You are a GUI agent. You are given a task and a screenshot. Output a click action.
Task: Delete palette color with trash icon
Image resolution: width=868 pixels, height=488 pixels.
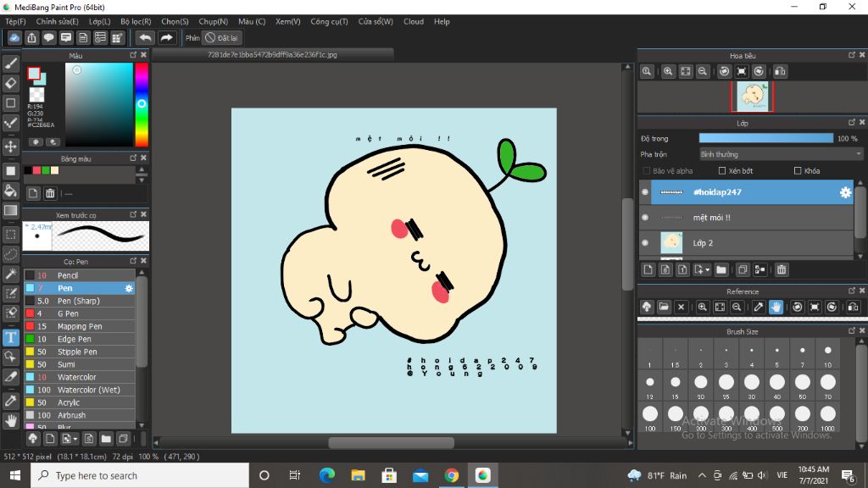point(50,193)
